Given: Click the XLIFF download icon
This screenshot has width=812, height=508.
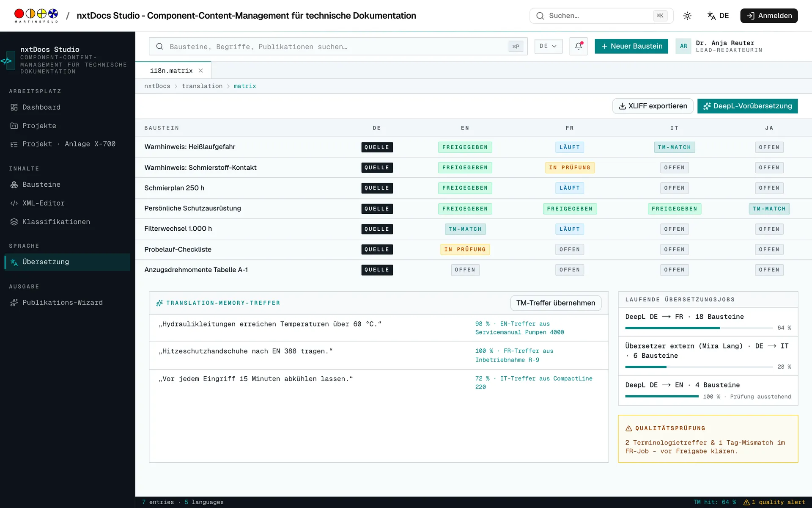Looking at the screenshot, I should pos(622,106).
